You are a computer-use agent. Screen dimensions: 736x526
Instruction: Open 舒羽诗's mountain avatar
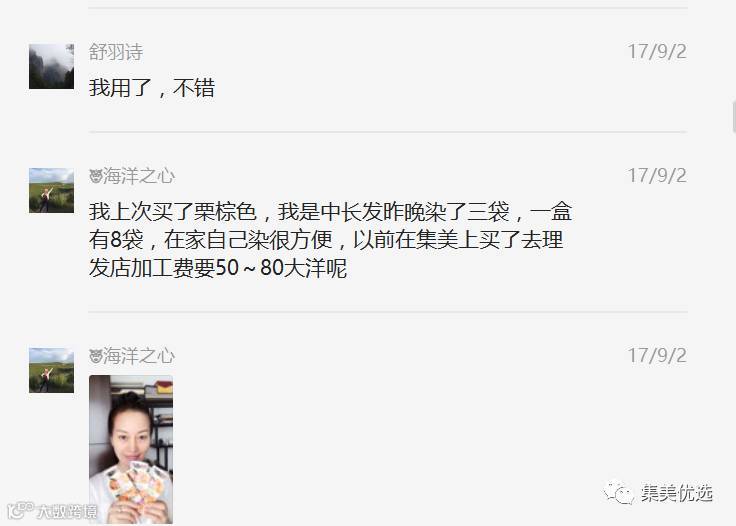click(x=51, y=66)
